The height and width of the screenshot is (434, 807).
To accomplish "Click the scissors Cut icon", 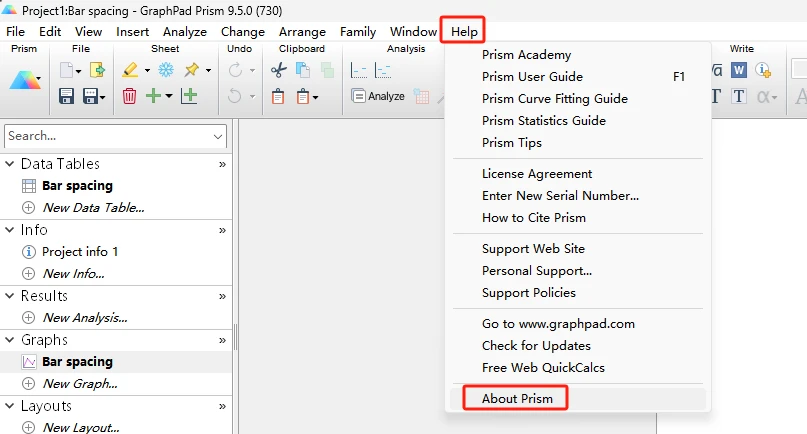I will pos(278,70).
